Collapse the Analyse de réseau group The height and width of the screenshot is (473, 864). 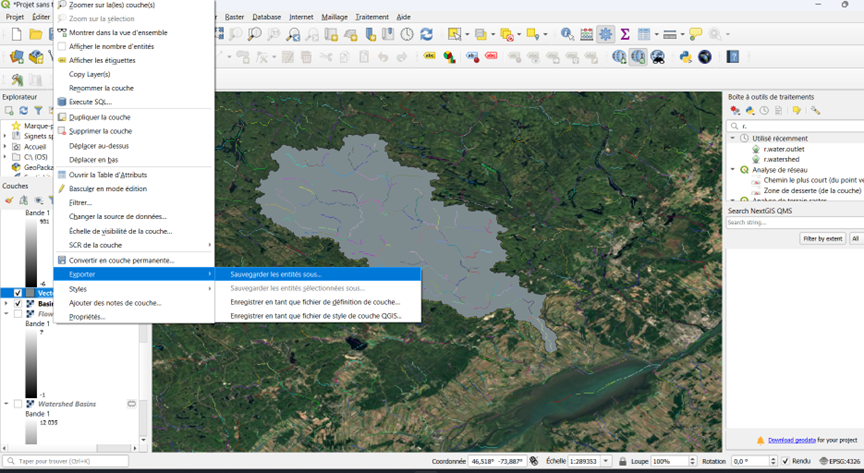click(733, 169)
